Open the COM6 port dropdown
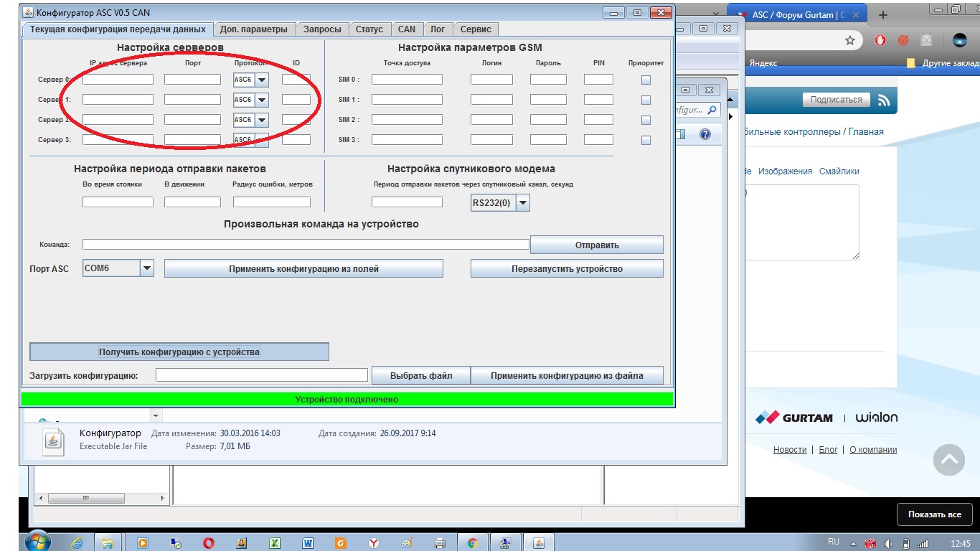The image size is (980, 551). (x=146, y=268)
